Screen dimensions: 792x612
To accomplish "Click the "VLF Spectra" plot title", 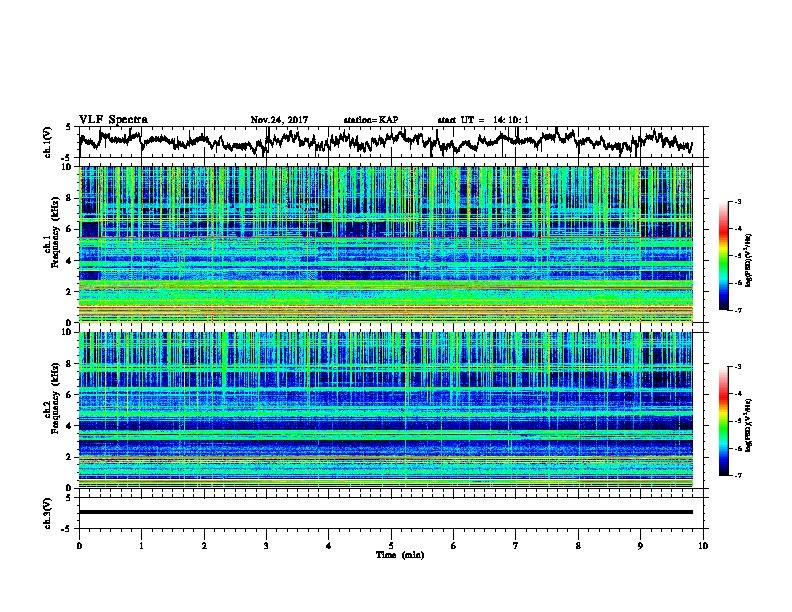I will (x=113, y=120).
